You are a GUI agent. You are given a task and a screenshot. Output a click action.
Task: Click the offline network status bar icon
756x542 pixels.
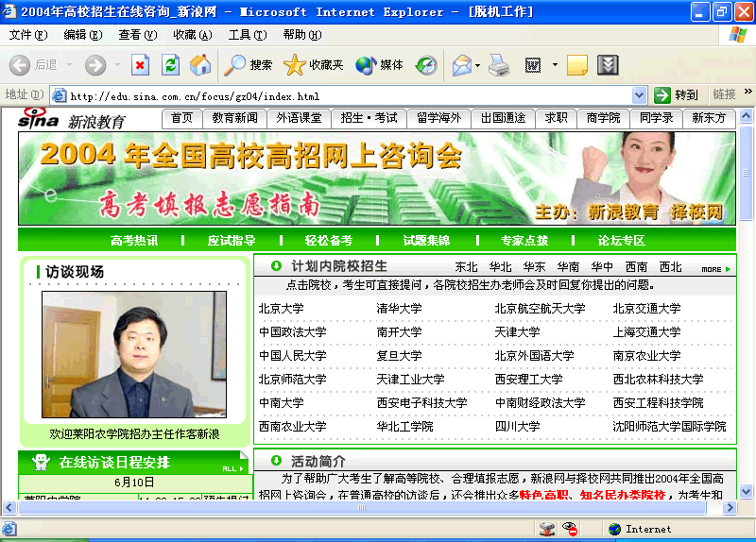(547, 529)
